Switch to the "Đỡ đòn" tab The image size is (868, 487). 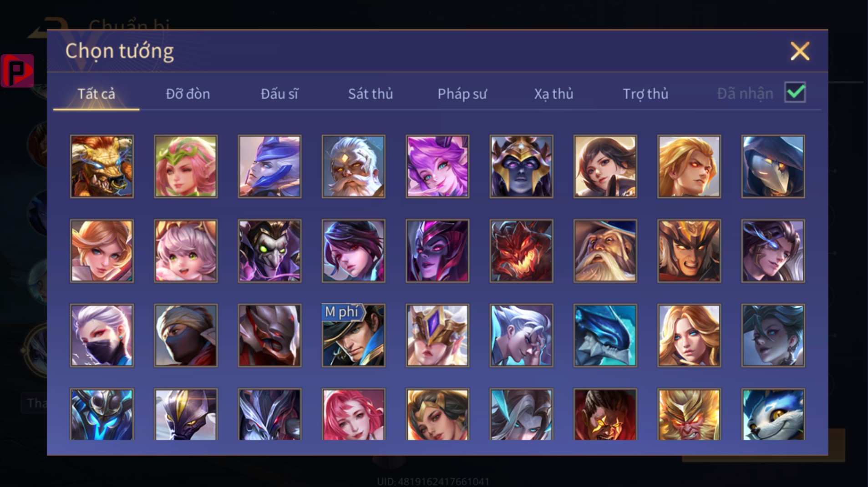point(188,94)
